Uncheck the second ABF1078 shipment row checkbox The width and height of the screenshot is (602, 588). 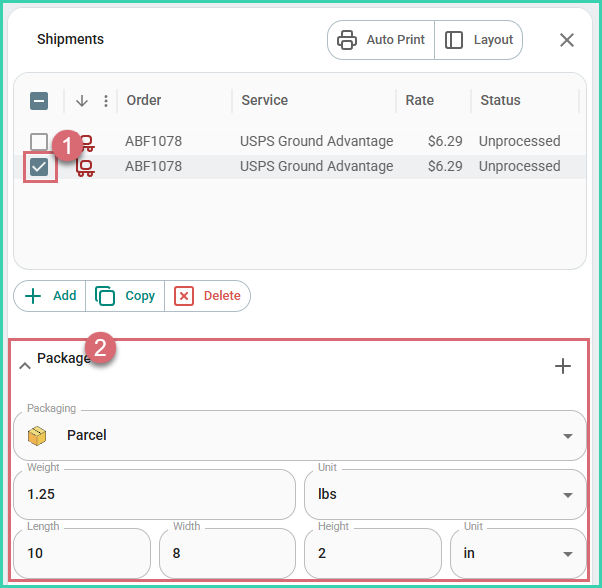point(39,167)
